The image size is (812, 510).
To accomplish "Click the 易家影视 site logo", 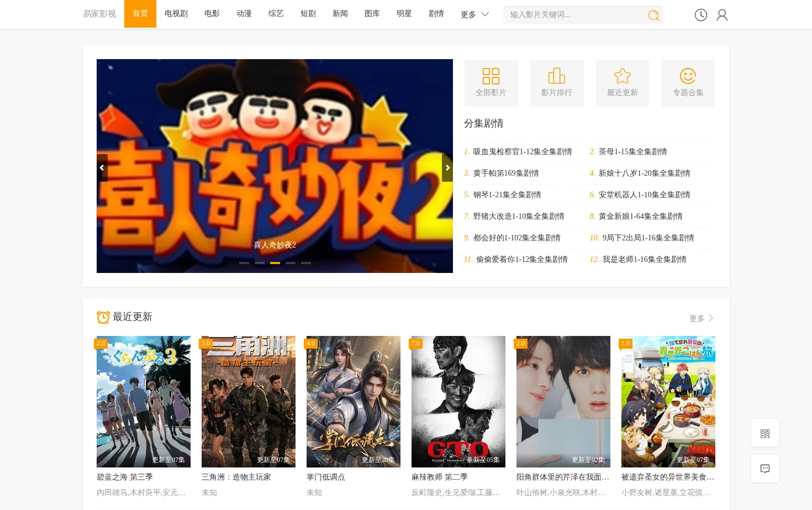I will click(x=99, y=14).
